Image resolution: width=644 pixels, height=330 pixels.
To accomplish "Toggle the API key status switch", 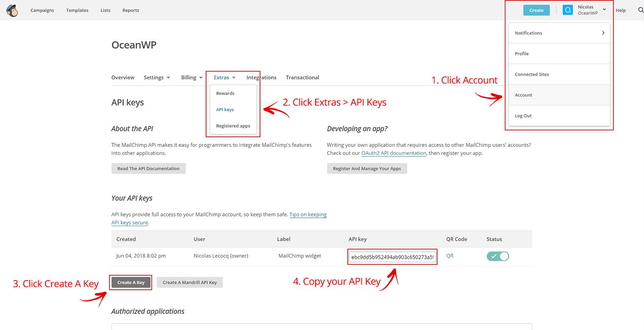I will pyautogui.click(x=498, y=256).
